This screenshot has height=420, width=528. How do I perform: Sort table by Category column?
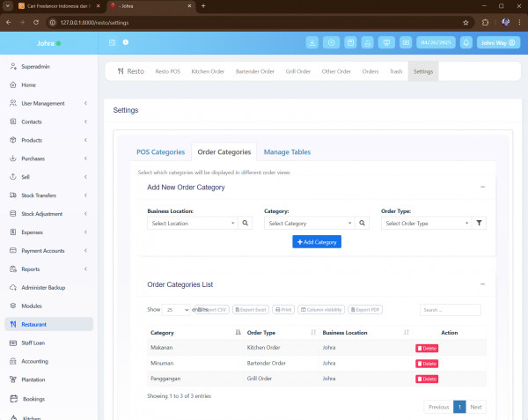(x=195, y=333)
